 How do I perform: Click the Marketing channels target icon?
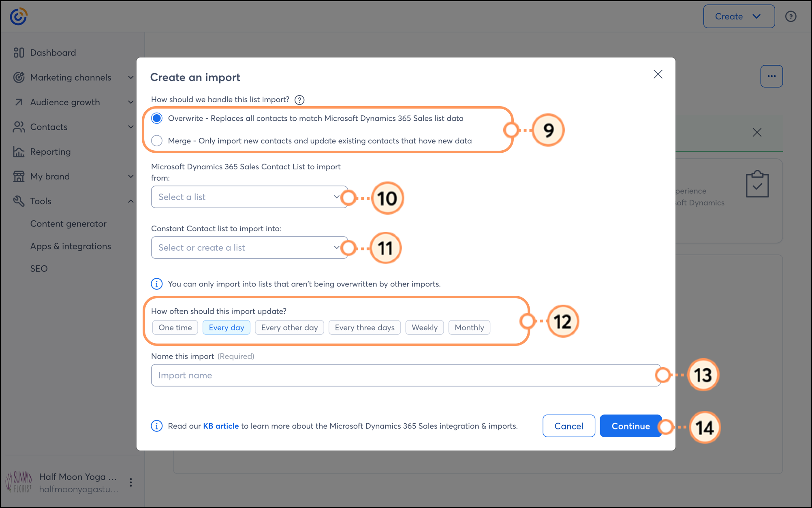coord(19,77)
